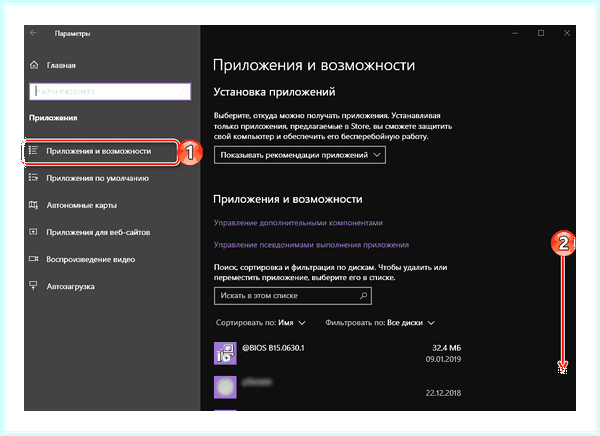
Task: Click the video icon beside Воспроизведение видео
Action: pyautogui.click(x=34, y=259)
